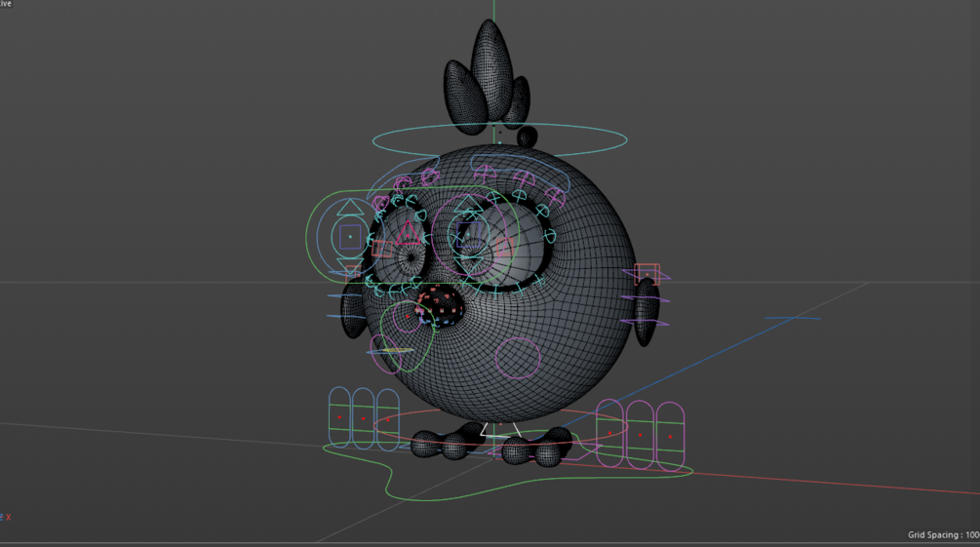Click the white trapezoid controller between the feet
The width and height of the screenshot is (980, 547).
(500, 431)
